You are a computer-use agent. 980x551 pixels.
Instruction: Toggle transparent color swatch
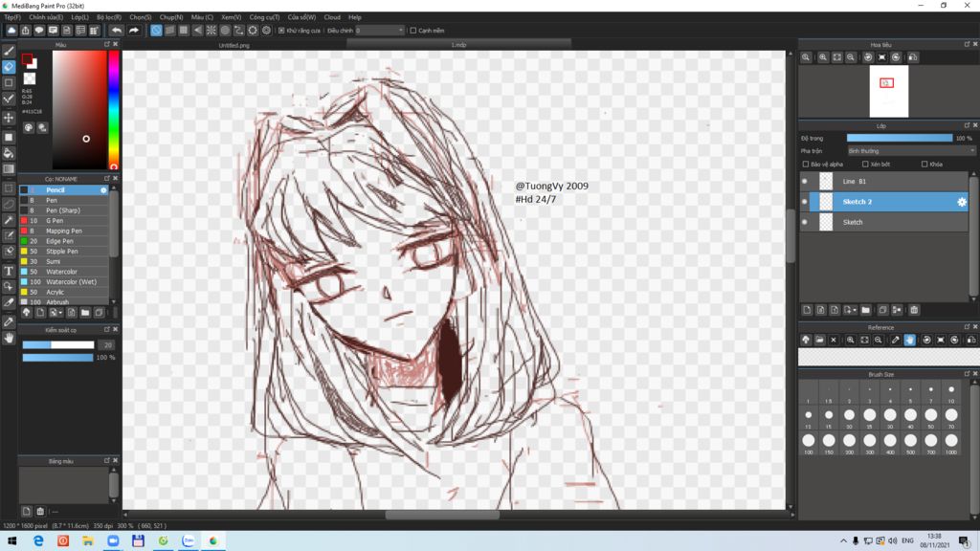(30, 78)
